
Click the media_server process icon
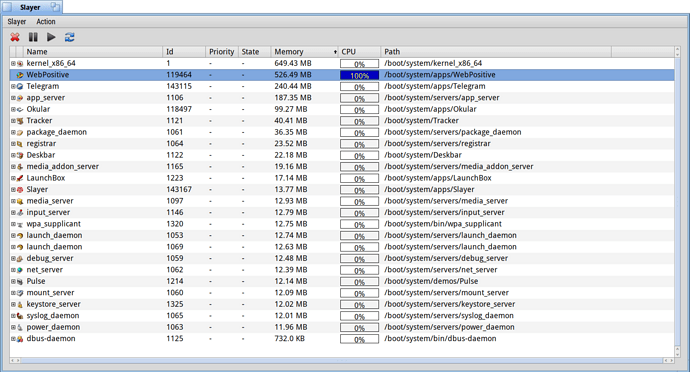[x=20, y=201]
